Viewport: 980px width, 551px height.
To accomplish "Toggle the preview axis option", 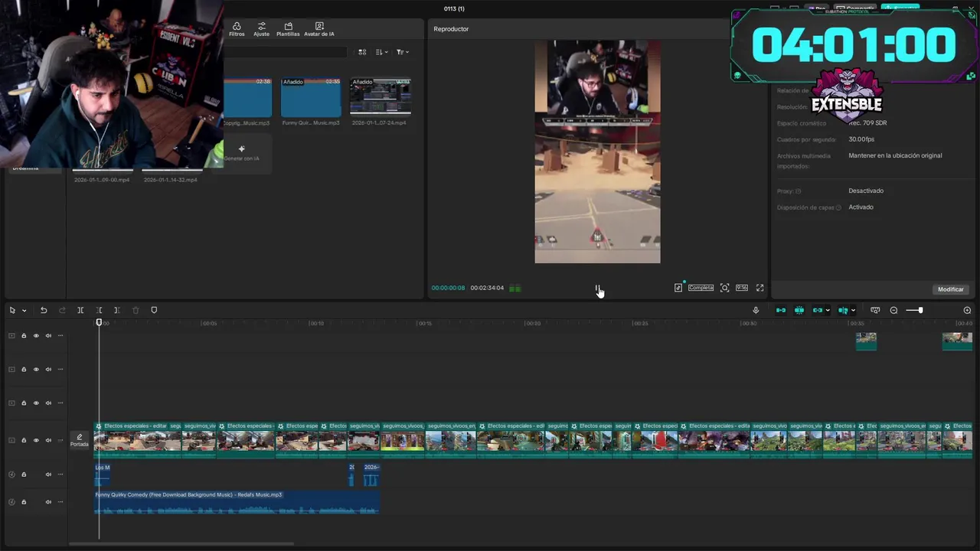I will (x=843, y=310).
